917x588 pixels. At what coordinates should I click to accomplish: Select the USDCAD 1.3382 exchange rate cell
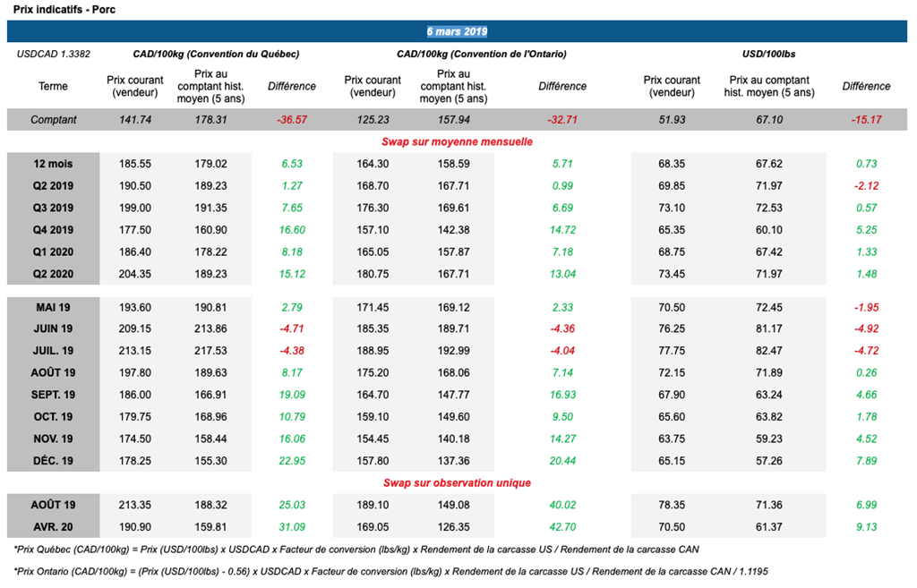point(54,55)
